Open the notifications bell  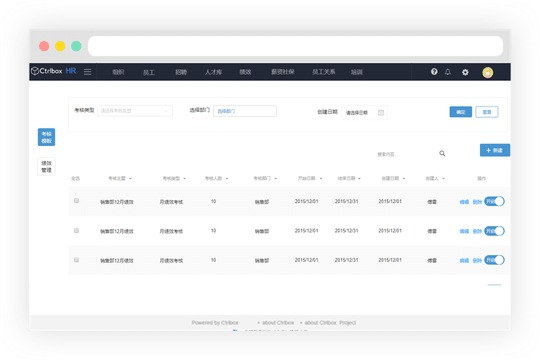(448, 72)
